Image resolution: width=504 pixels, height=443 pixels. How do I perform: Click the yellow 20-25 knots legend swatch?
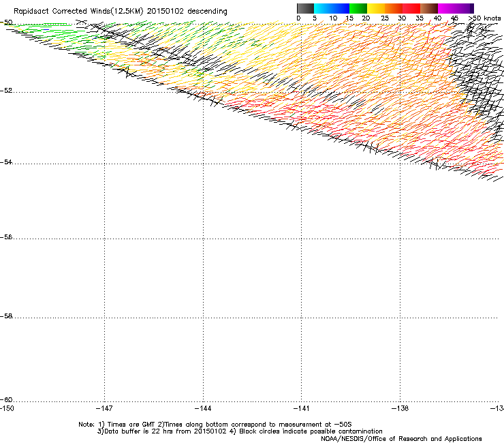click(x=376, y=8)
